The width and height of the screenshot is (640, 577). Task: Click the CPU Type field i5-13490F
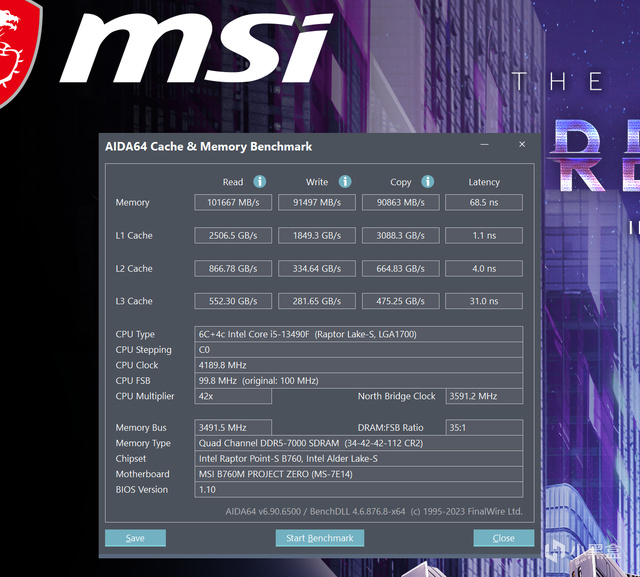point(359,334)
